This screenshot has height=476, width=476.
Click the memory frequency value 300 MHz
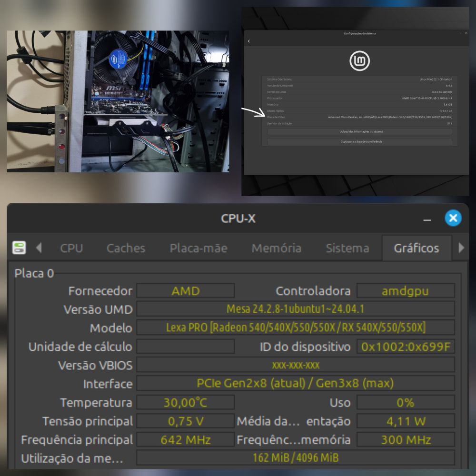pyautogui.click(x=405, y=439)
